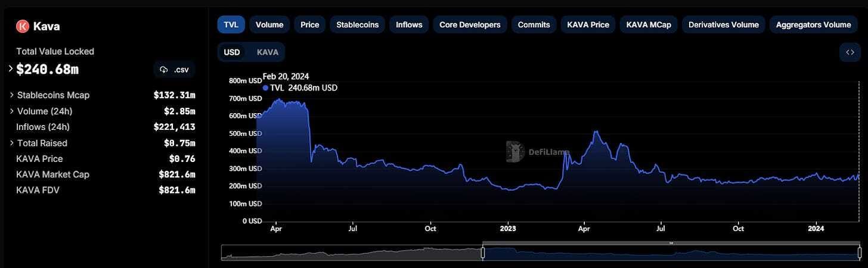This screenshot has height=268, width=868.
Task: Click the $240.68m total value
Action: pos(47,70)
